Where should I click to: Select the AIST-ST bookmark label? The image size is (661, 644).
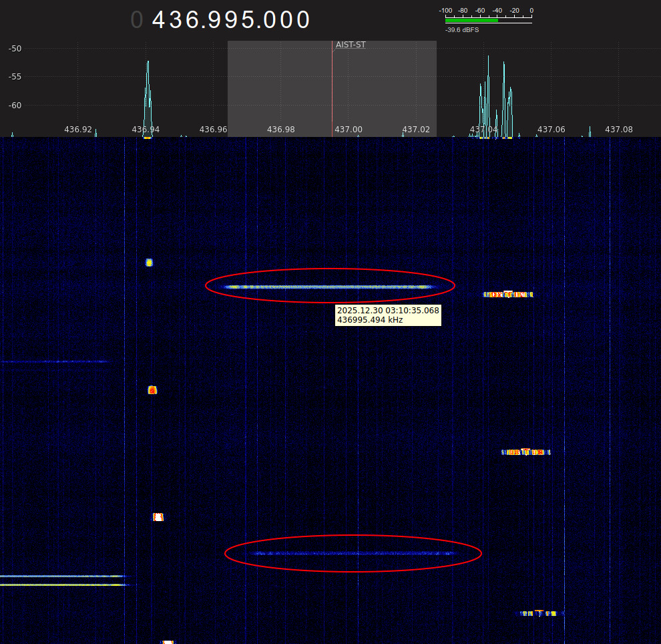point(351,45)
